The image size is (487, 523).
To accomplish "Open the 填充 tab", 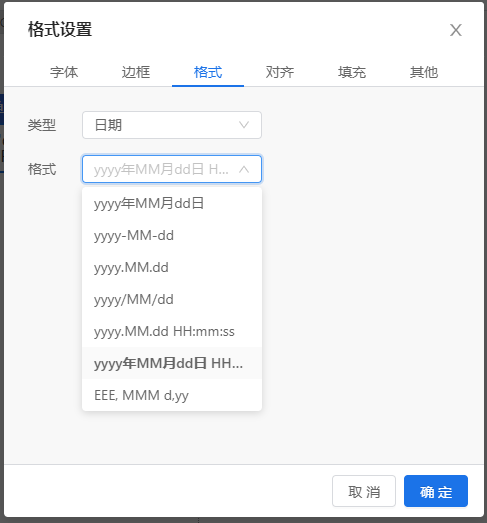I will click(x=352, y=72).
